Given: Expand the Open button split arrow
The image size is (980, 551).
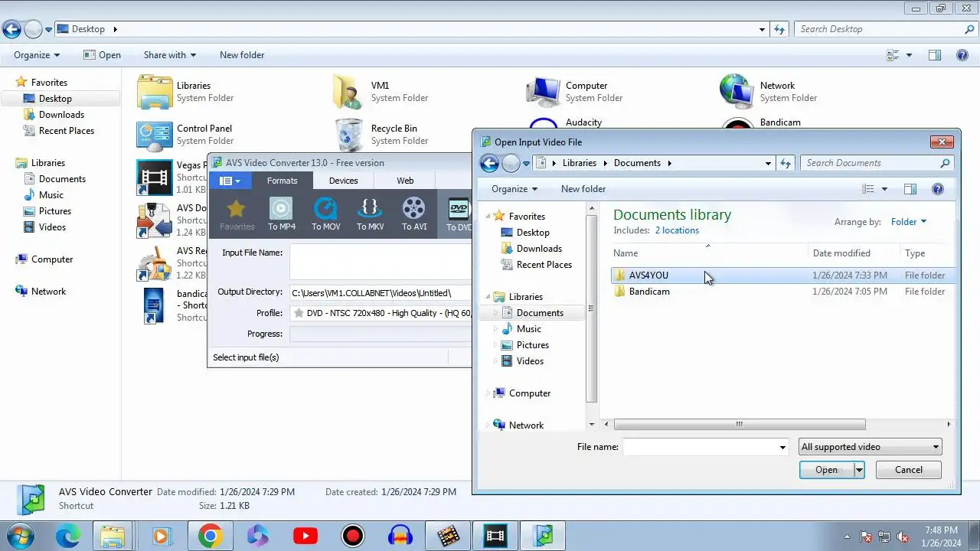Looking at the screenshot, I should click(x=859, y=470).
